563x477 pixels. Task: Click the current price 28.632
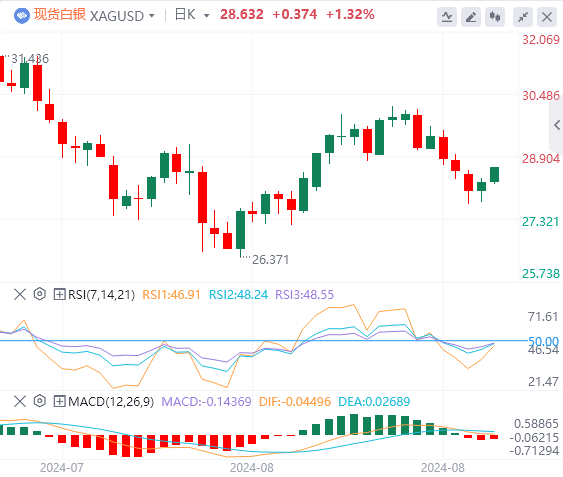(x=242, y=15)
